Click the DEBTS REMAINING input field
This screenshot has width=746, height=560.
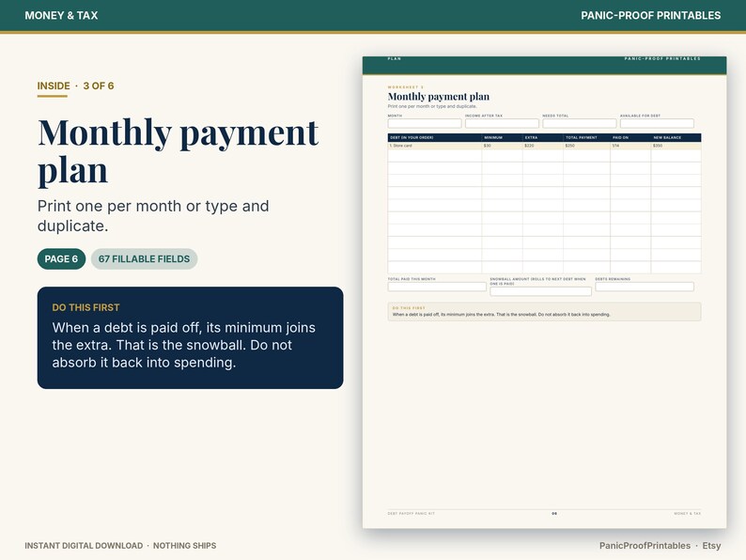645,287
